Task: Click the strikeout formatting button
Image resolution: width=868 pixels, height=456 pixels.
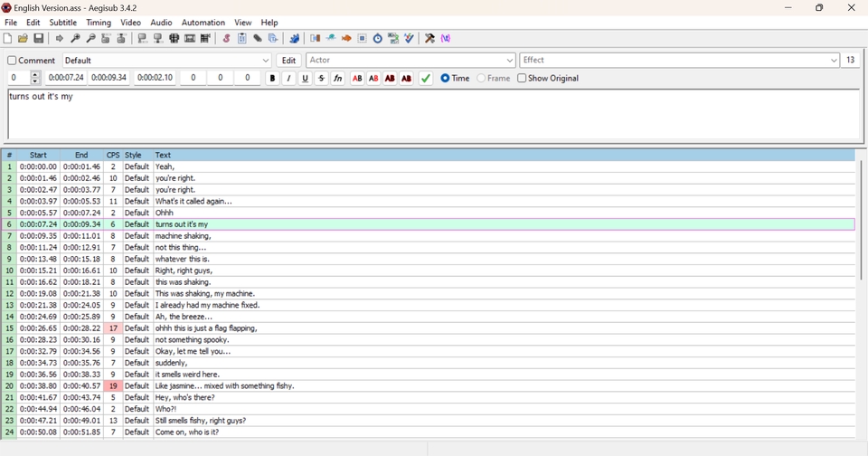Action: (x=321, y=79)
